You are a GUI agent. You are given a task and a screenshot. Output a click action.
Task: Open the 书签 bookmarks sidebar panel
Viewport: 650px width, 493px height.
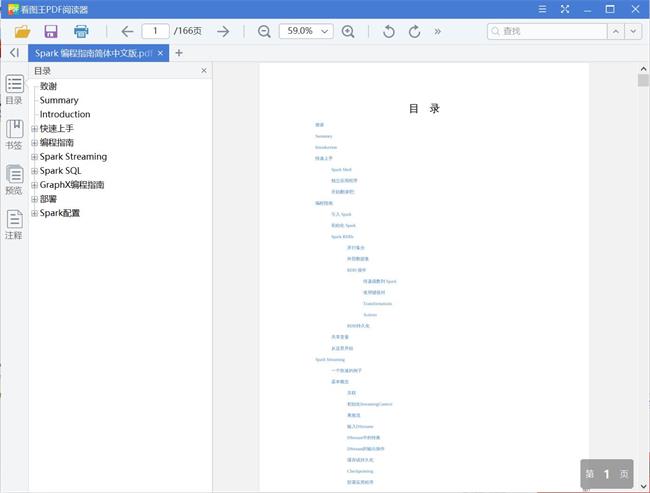coord(14,135)
